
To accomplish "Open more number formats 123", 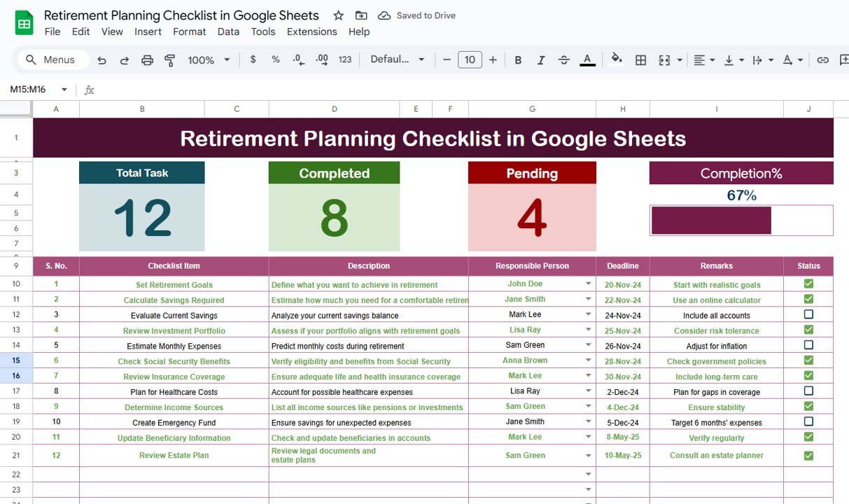I will [345, 59].
